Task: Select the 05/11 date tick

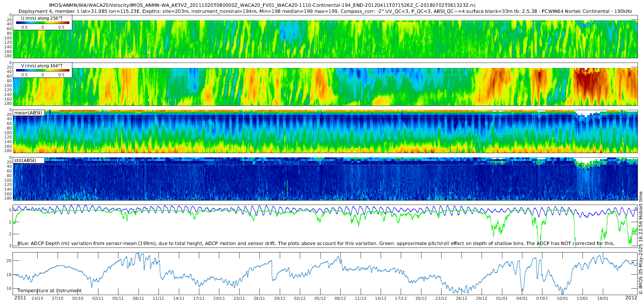Action: click(x=118, y=298)
